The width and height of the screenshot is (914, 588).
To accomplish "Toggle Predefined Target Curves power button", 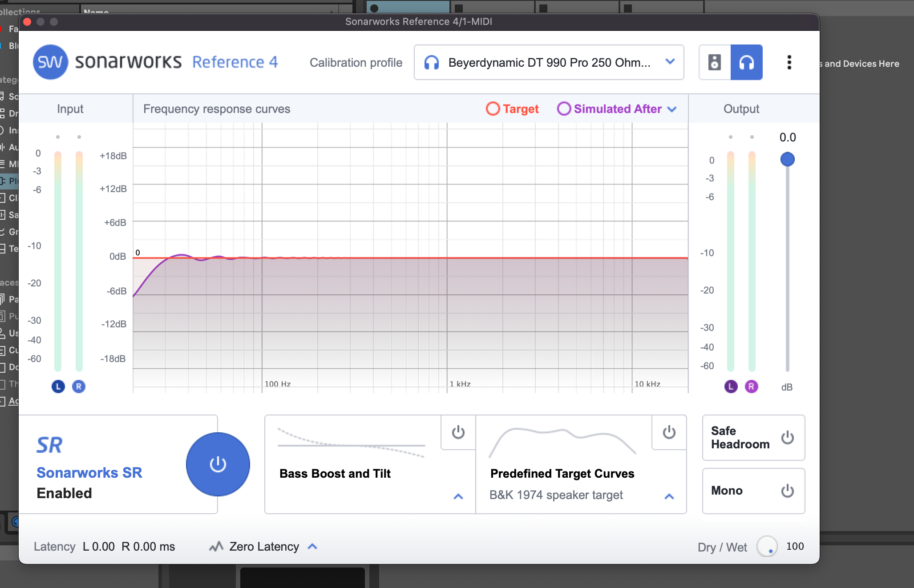I will coord(669,432).
